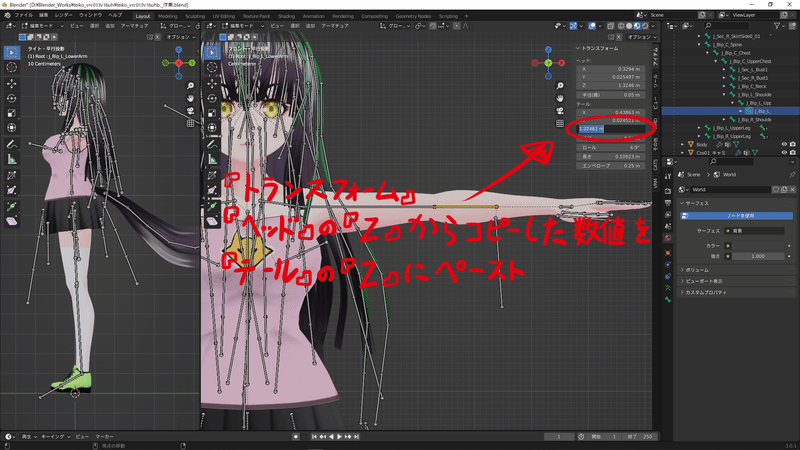The height and width of the screenshot is (450, 800).
Task: Toggle camera view icon in the right viewport
Action: 560,111
